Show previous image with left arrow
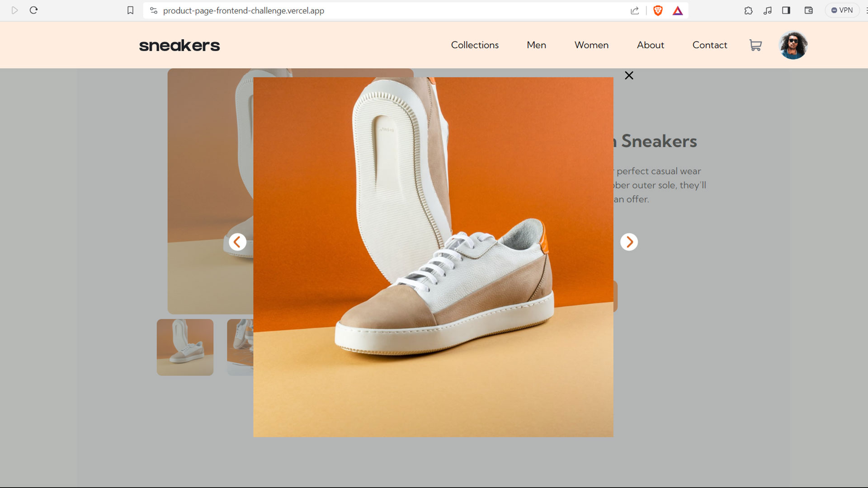Screen dimensions: 868x488 (237, 242)
